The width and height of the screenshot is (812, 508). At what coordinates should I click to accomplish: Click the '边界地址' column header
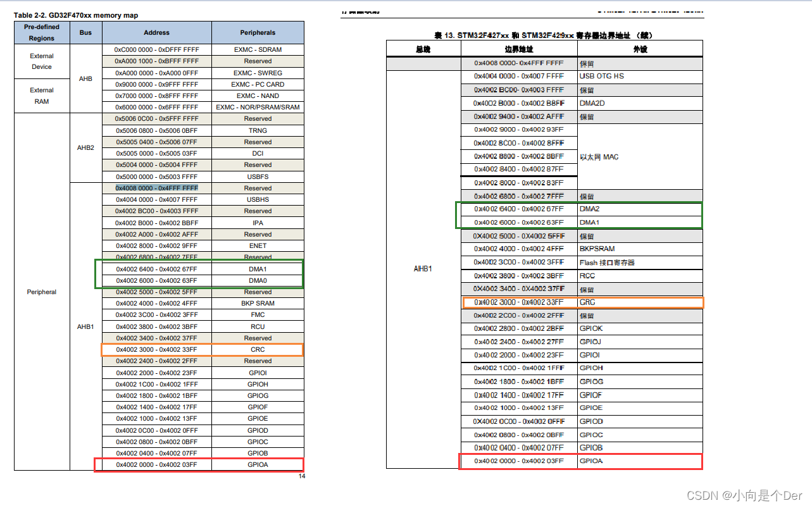click(x=518, y=49)
